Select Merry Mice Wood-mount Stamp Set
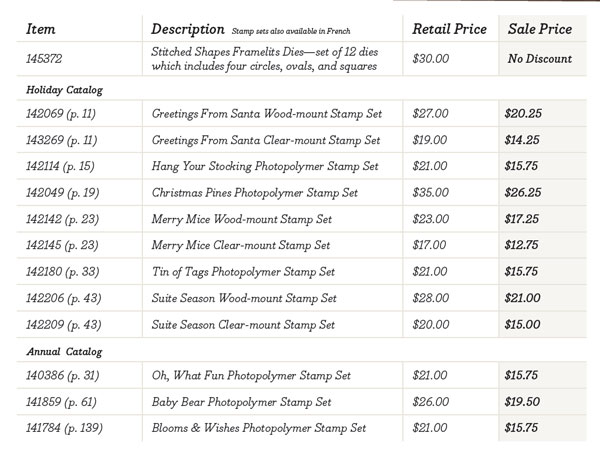This screenshot has width=600, height=454. (x=241, y=218)
